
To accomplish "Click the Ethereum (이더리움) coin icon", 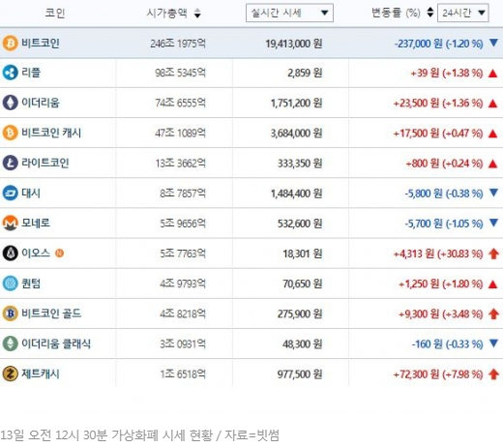I will [x=10, y=103].
